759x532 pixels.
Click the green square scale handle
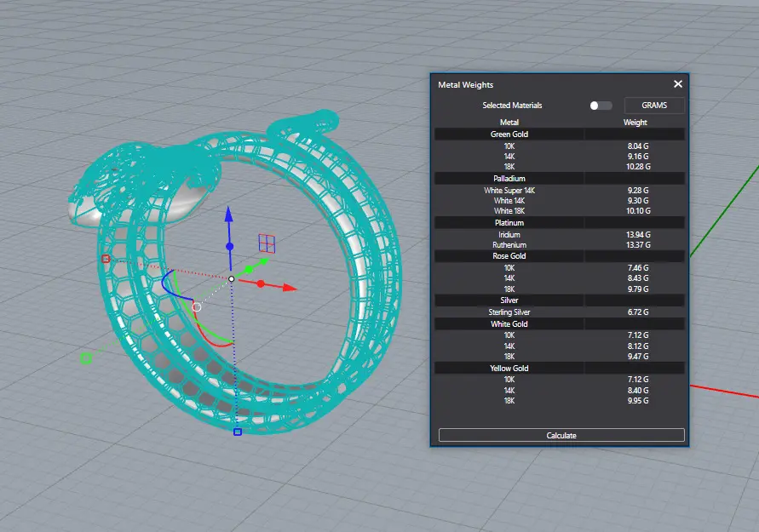(86, 358)
